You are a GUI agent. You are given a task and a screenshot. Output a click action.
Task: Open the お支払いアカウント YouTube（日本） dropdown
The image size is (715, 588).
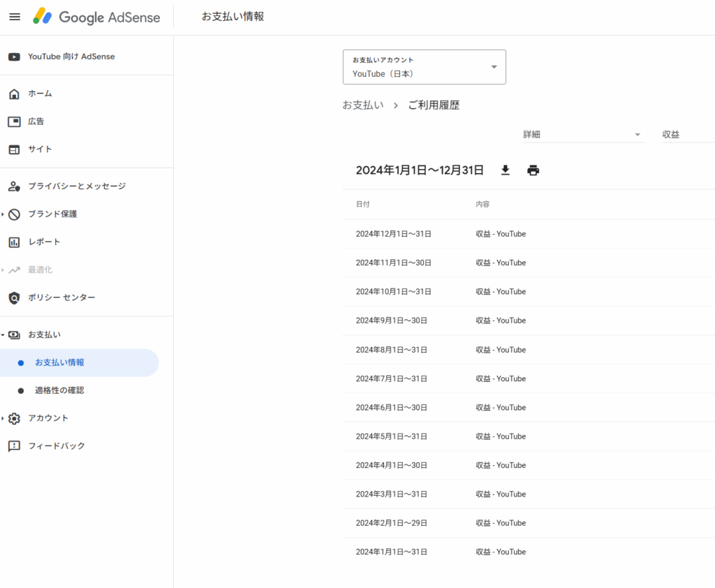coord(424,67)
